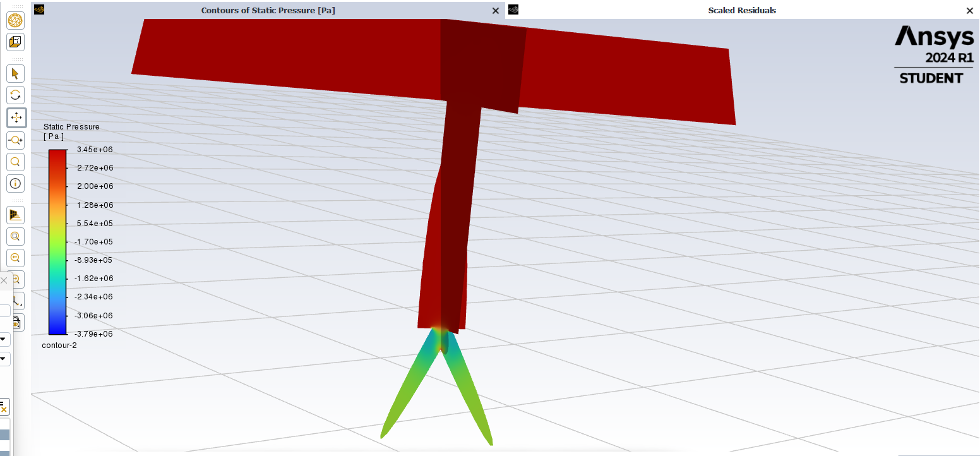Click the magnifier with back arrow icon
This screenshot has width=980, height=456.
[x=16, y=258]
